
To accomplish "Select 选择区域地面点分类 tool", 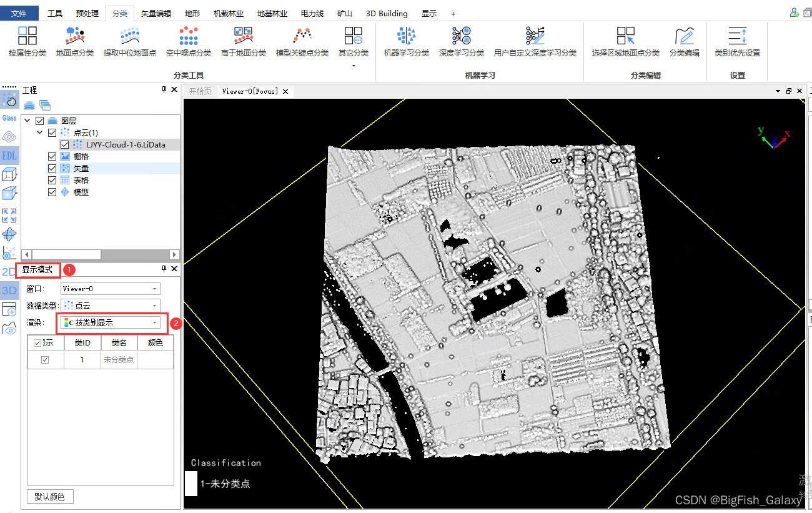I will [x=626, y=41].
